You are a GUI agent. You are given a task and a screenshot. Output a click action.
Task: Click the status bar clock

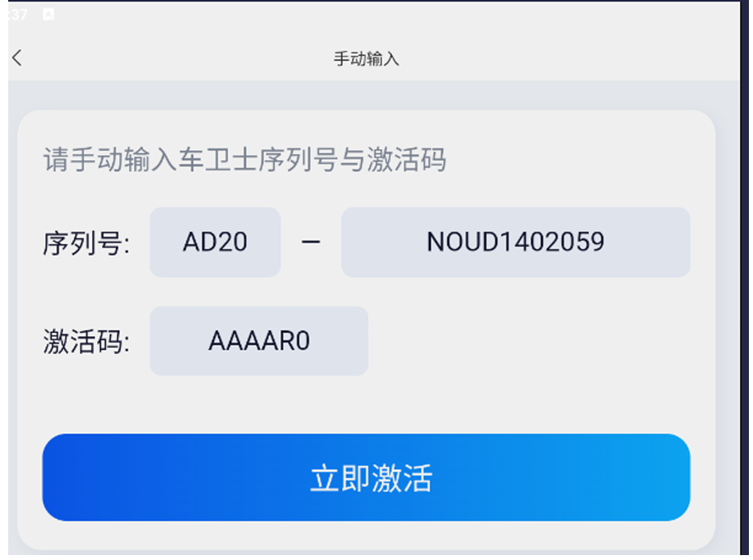[x=16, y=14]
